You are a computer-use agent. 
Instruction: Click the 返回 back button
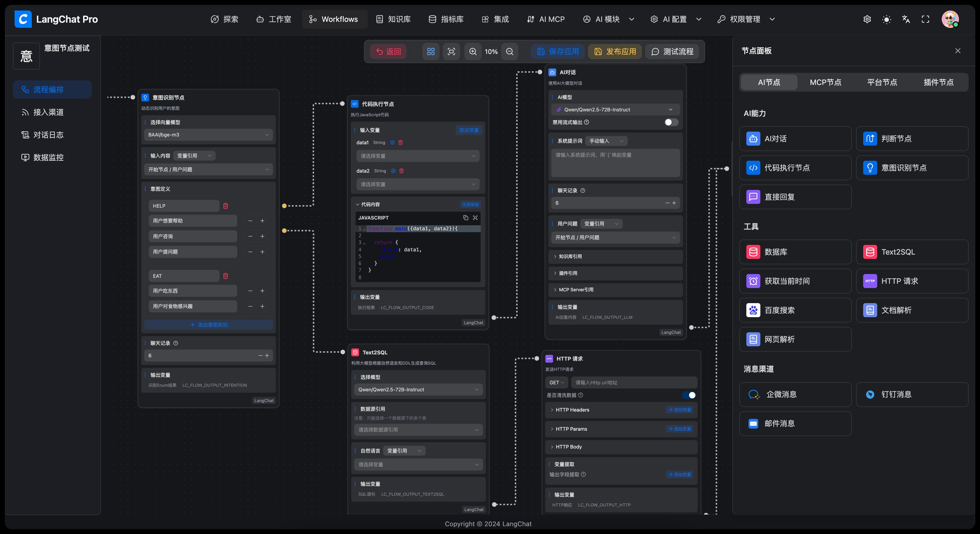389,51
